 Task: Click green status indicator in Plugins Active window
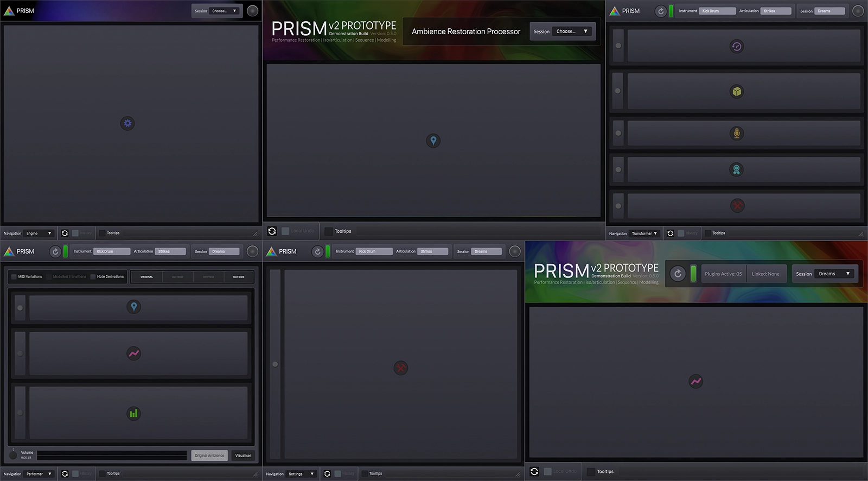click(x=693, y=274)
